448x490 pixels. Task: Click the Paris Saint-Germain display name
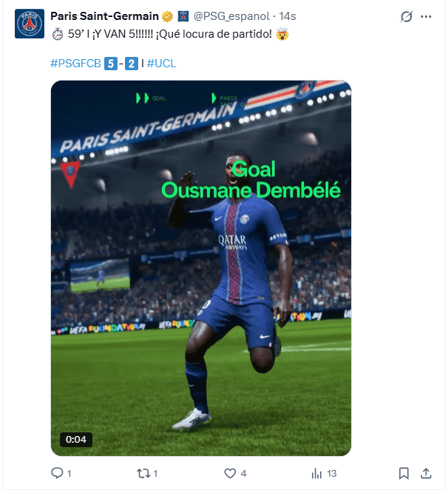104,16
